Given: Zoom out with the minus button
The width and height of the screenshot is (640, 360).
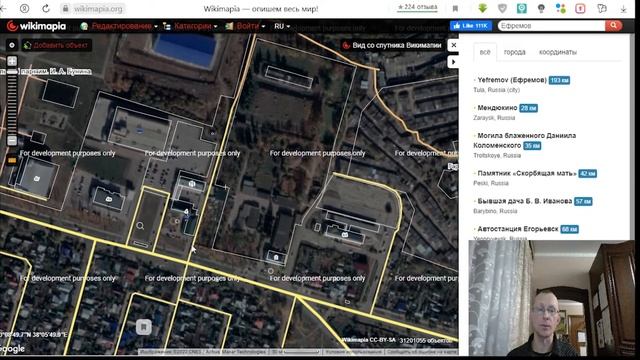Looking at the screenshot, I should 12,140.
